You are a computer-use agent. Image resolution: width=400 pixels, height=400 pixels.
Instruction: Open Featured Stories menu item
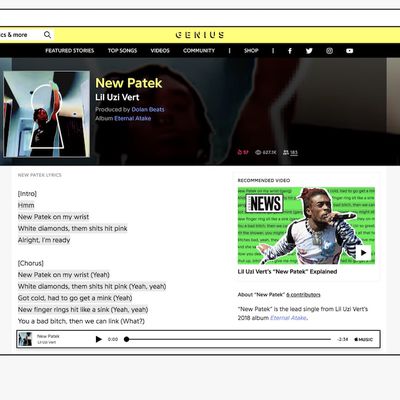point(70,51)
